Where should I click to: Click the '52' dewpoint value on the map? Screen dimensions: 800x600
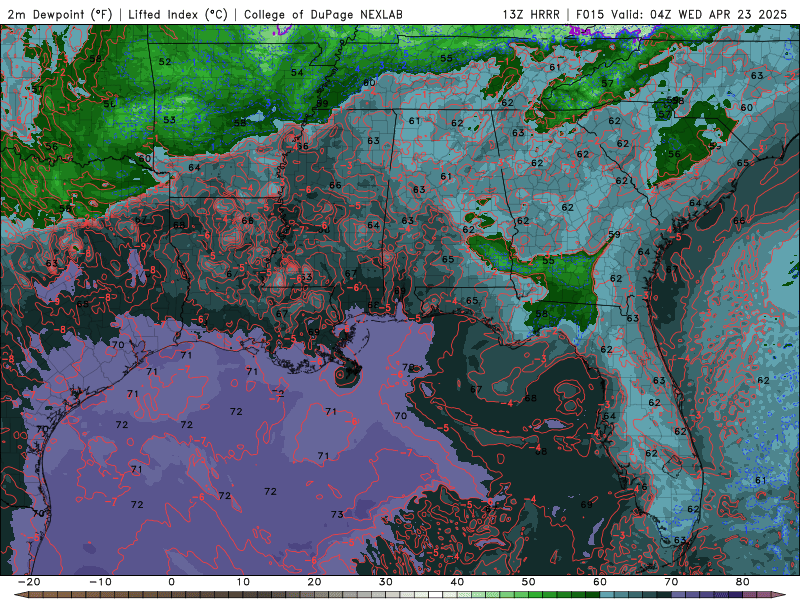coord(165,62)
